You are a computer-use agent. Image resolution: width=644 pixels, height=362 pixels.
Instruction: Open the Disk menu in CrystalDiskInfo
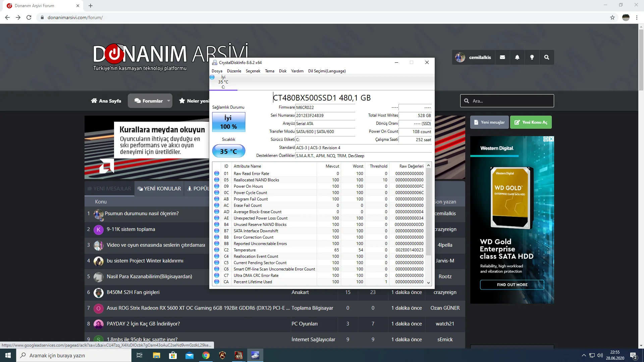tap(282, 71)
